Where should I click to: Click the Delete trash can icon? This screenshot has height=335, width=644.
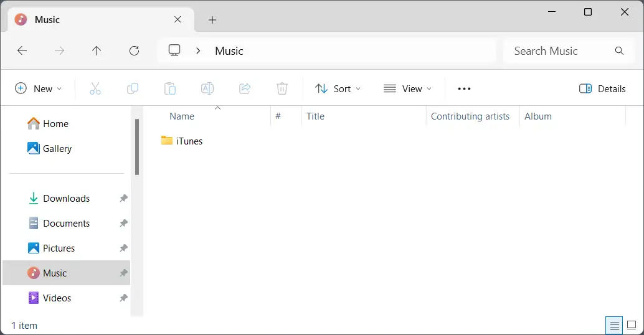click(x=282, y=88)
